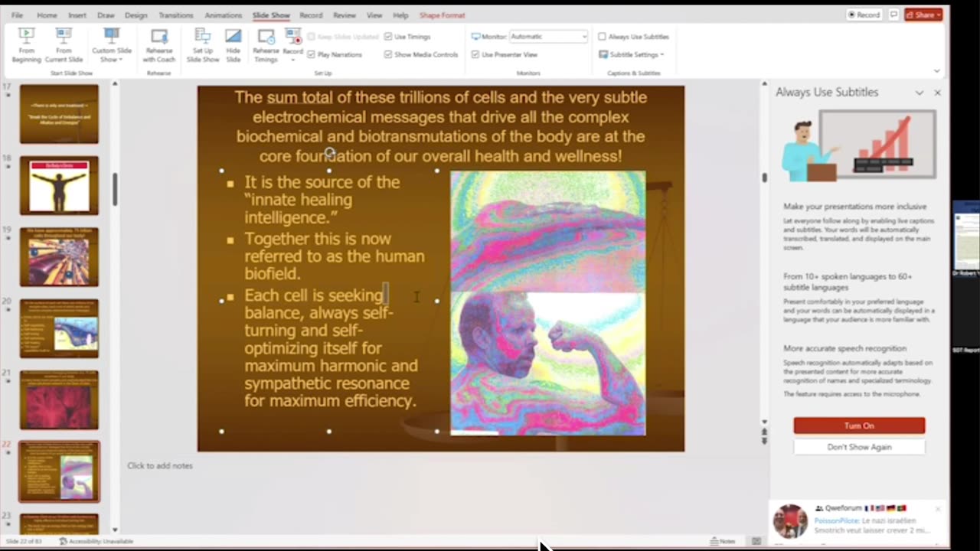
Task: Open the Review tab
Action: 344,15
